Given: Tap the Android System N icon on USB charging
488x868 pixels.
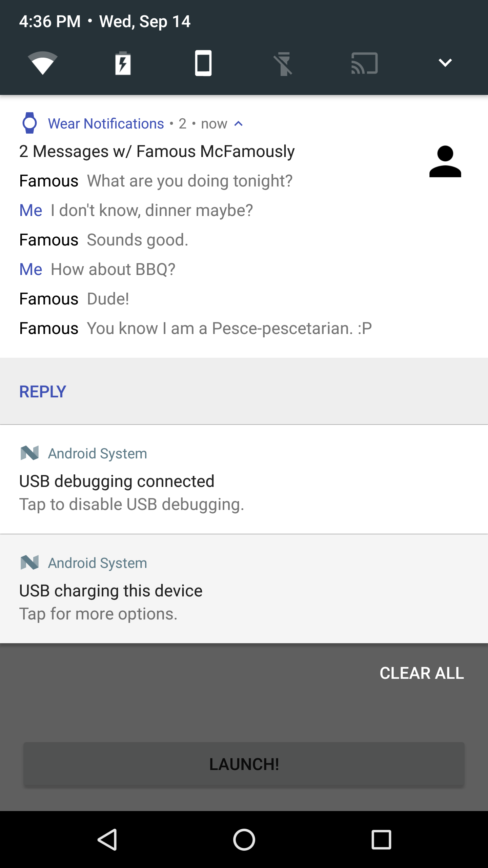Looking at the screenshot, I should [x=29, y=563].
